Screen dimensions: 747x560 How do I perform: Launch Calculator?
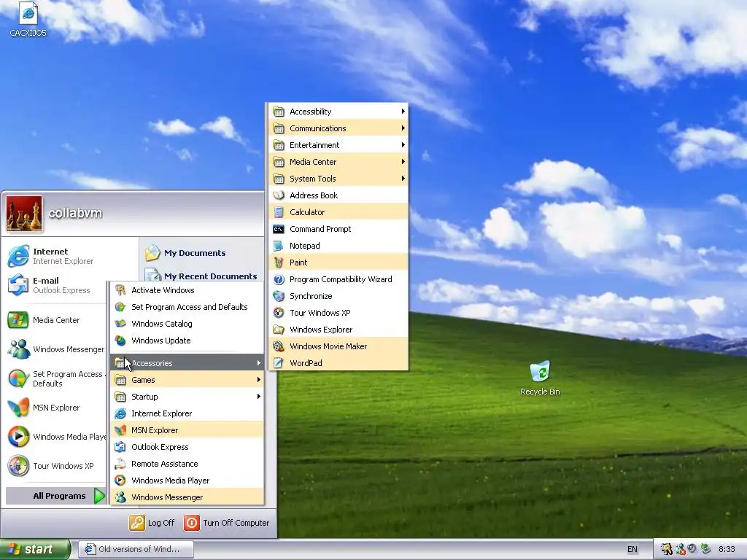[x=338, y=212]
